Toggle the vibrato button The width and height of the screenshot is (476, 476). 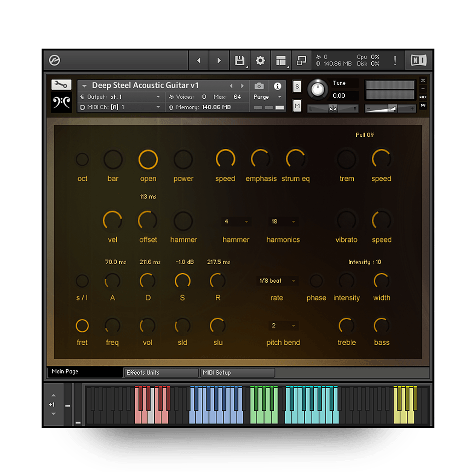coord(346,220)
